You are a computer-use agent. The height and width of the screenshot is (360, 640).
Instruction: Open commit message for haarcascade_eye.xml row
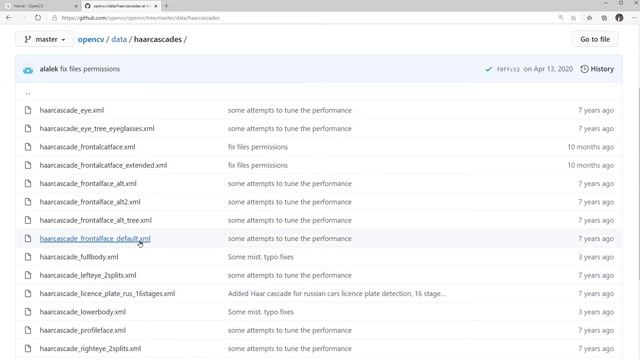(289, 110)
